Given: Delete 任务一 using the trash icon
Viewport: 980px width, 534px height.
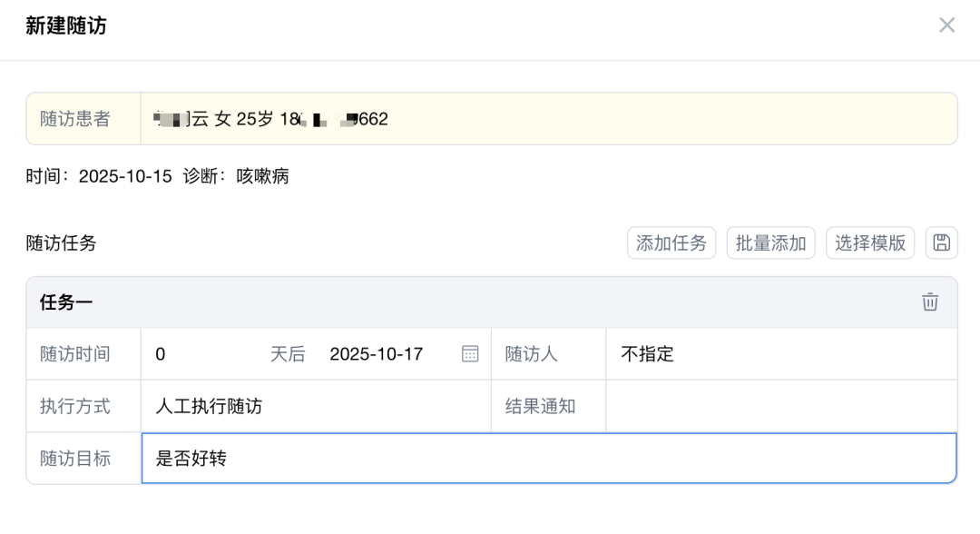Looking at the screenshot, I should [930, 302].
